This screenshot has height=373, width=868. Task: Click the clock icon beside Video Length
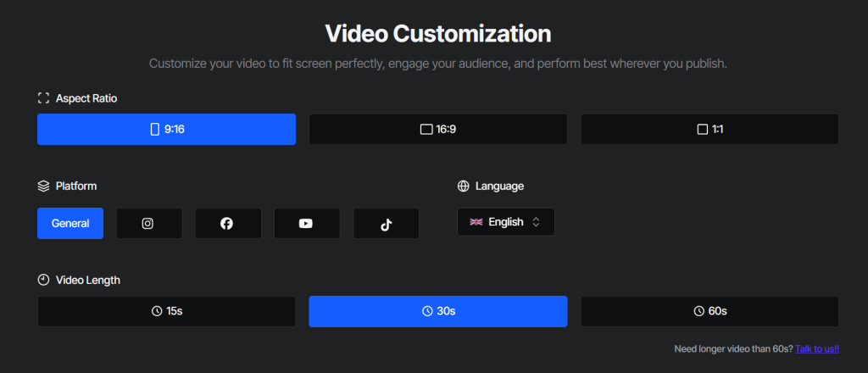coord(43,280)
